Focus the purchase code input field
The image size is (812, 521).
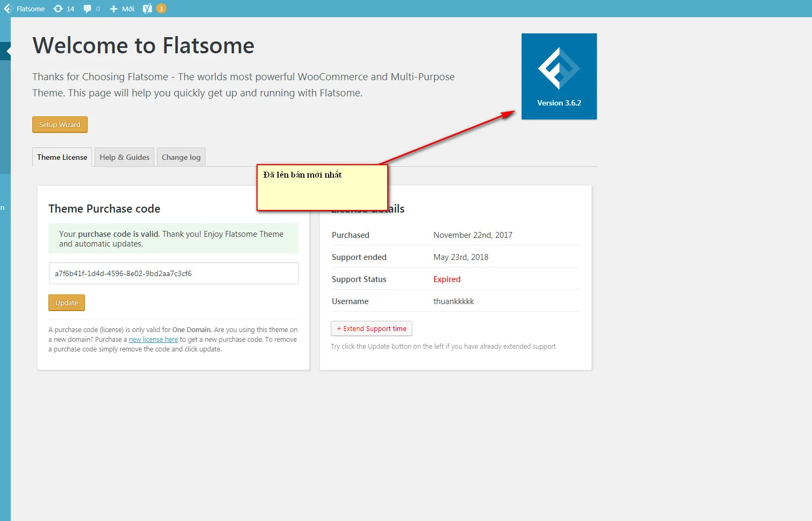[x=174, y=273]
